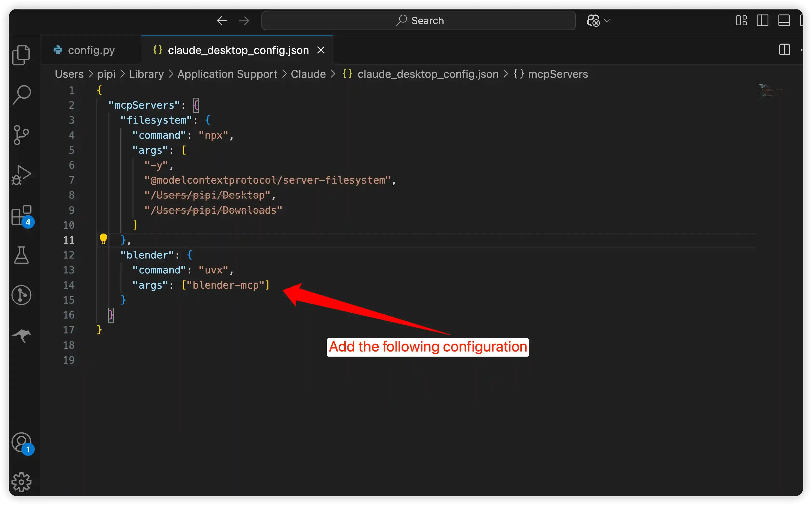Open the Run and Debug view
812x505 pixels.
(21, 175)
